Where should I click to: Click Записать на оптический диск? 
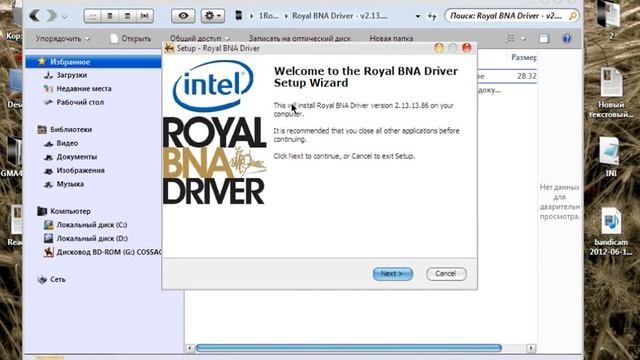coord(300,38)
